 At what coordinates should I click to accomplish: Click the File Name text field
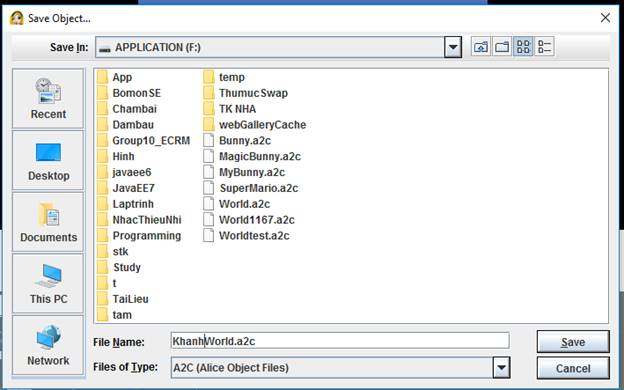pyautogui.click(x=340, y=341)
